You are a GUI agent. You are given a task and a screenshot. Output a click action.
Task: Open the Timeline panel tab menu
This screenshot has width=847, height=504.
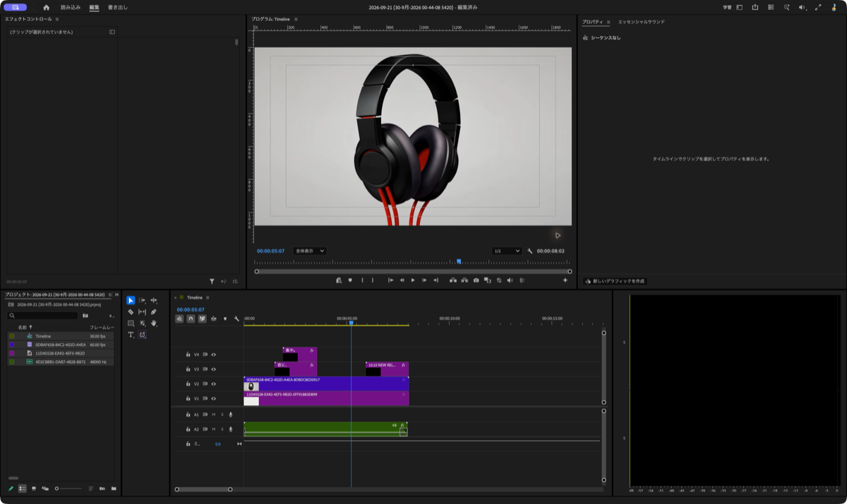click(208, 297)
